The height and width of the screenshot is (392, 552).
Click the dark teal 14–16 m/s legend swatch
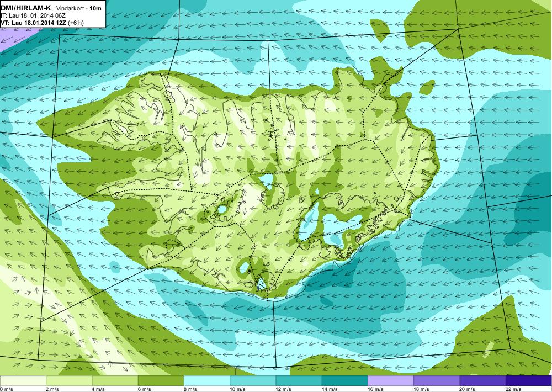tap(344, 381)
